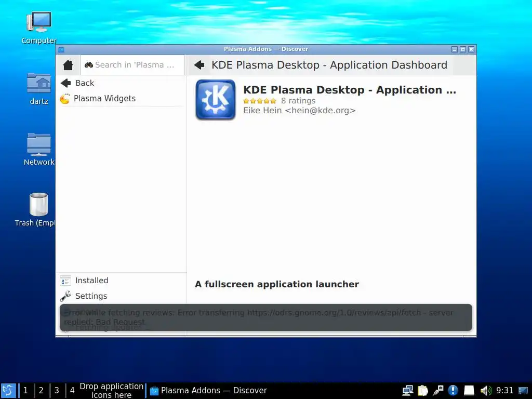Focus the 'Search in Plasma' search field
The image size is (532, 399).
click(x=132, y=65)
